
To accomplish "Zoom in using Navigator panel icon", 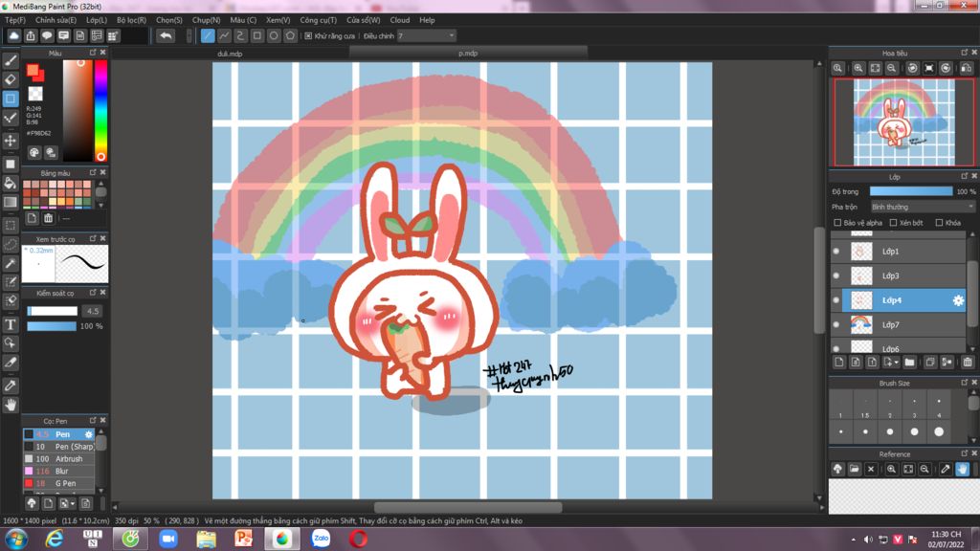I will coord(858,68).
